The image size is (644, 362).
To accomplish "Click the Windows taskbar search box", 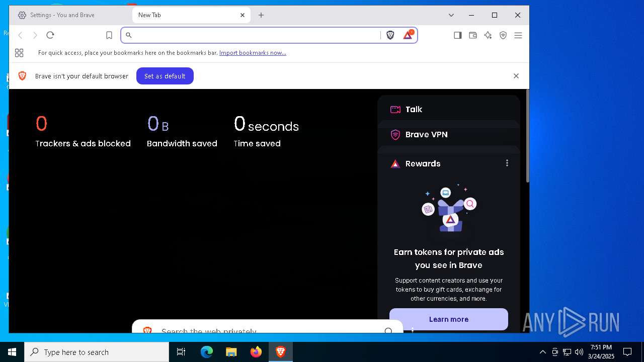I will pos(97,352).
